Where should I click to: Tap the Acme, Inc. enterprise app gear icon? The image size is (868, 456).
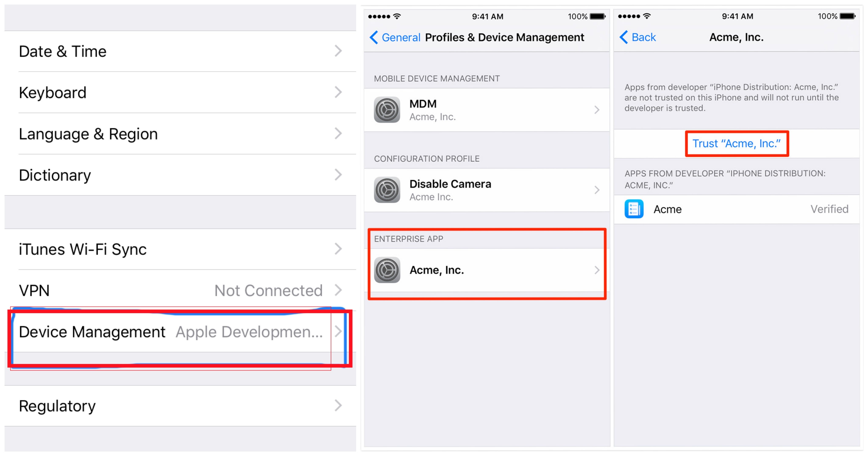click(387, 270)
